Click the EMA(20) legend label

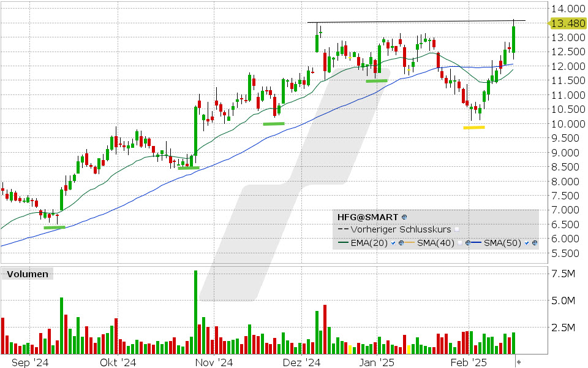(369, 243)
